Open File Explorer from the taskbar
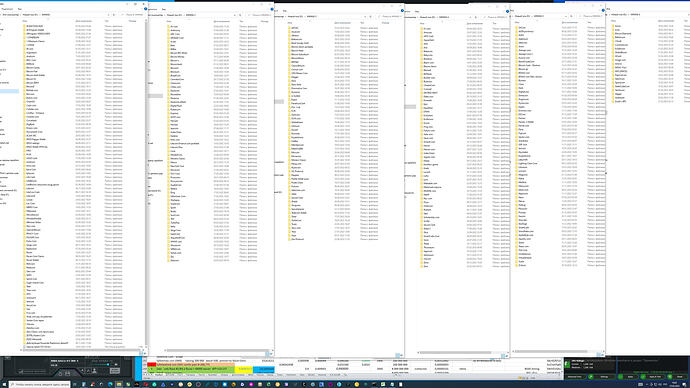690x388 pixels. click(x=119, y=384)
